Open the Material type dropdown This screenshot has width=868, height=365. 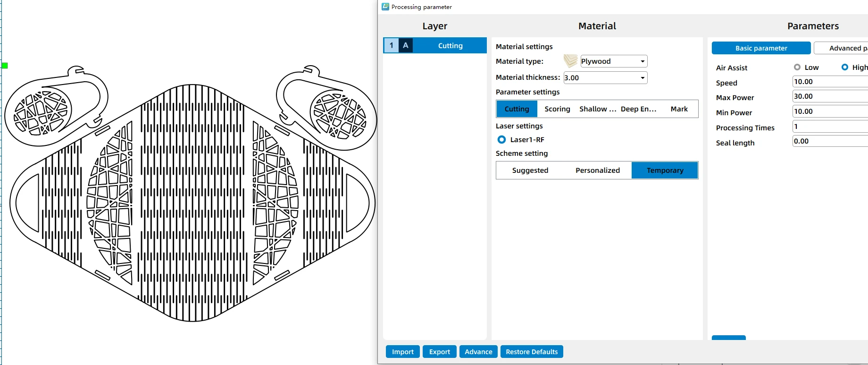coord(614,61)
